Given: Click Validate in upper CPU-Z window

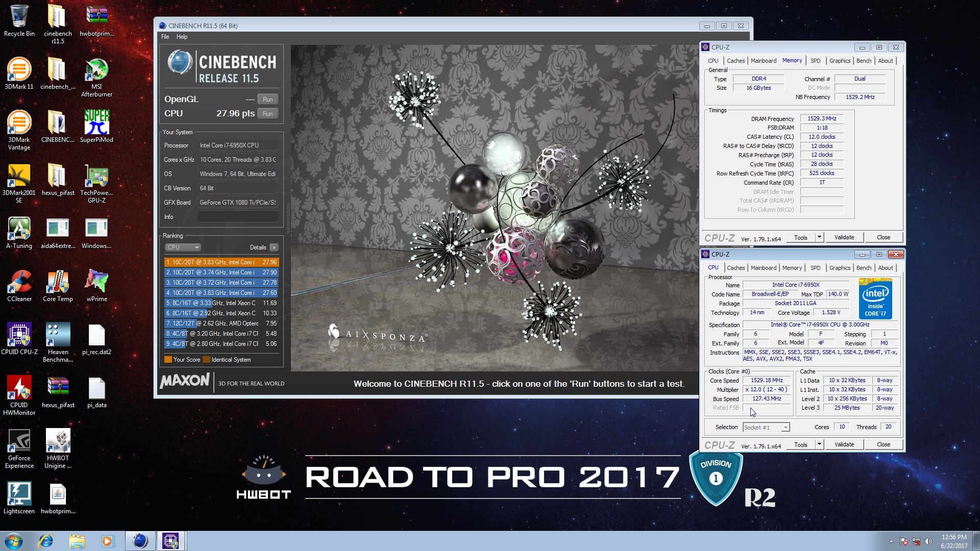Looking at the screenshot, I should [x=844, y=237].
